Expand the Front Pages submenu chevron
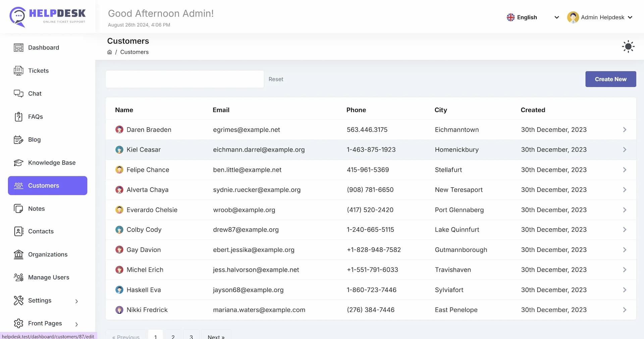Screen dimensions: 644x339 (x=76, y=324)
